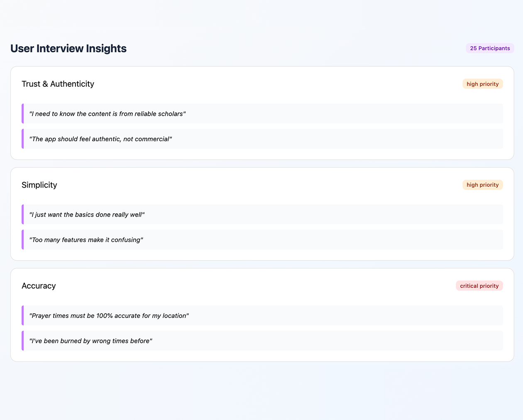Click the Trust & Authenticity high priority tag
Viewport: 523px width, 420px height.
pyautogui.click(x=482, y=84)
